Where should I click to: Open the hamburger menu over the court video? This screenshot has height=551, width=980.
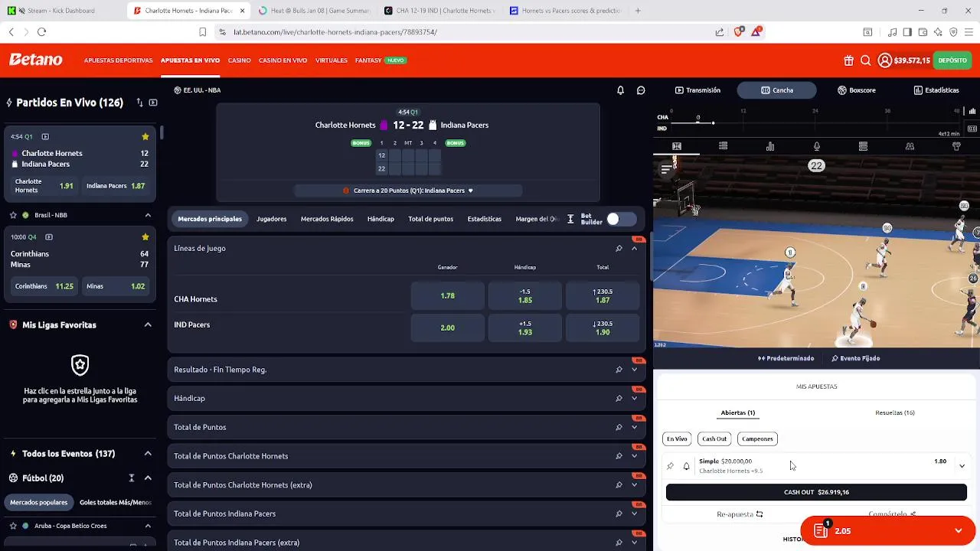click(667, 168)
